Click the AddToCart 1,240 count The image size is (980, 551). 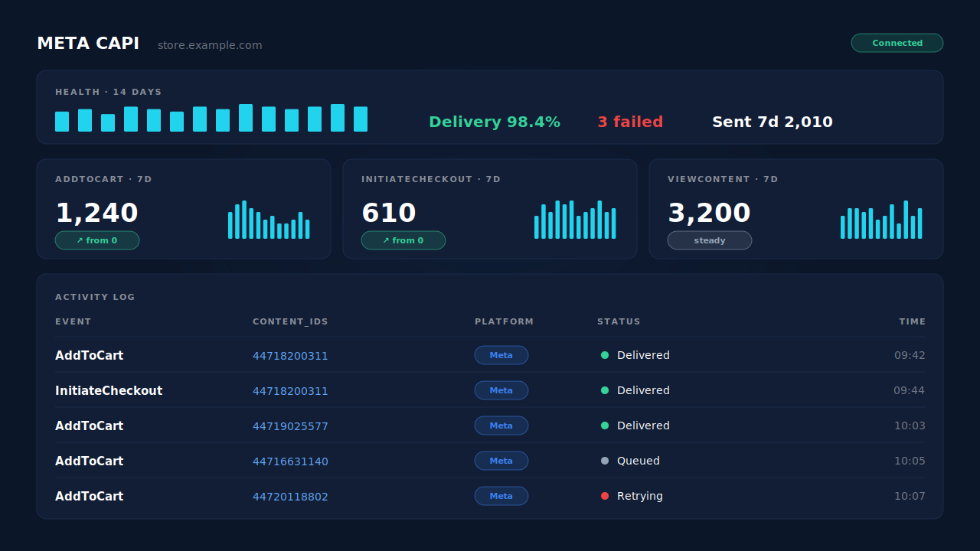pyautogui.click(x=96, y=213)
